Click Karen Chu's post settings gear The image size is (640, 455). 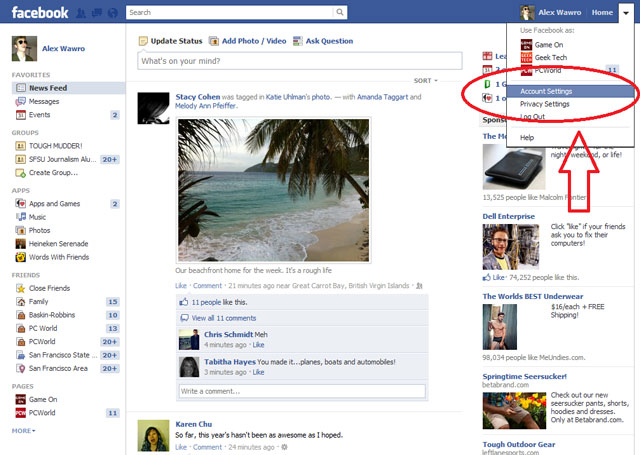click(284, 447)
